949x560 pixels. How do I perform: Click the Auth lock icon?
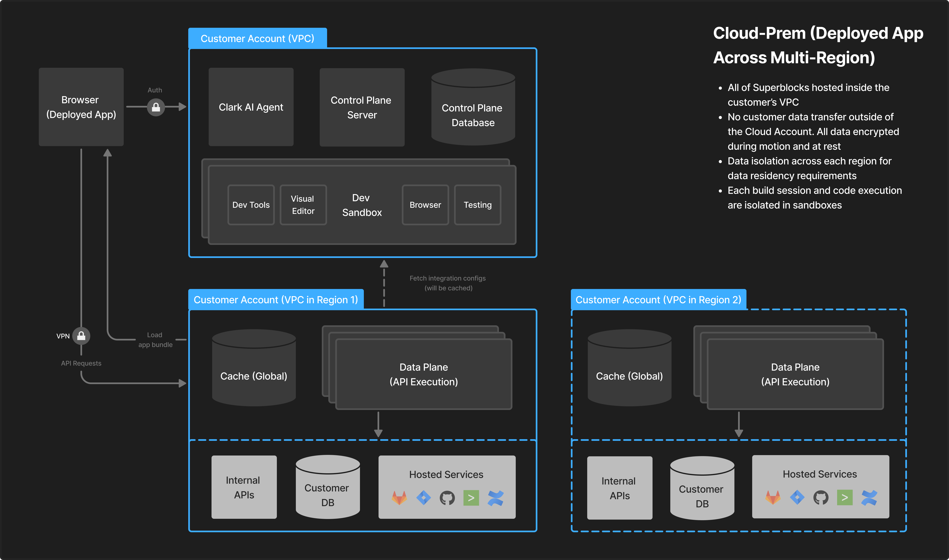tap(156, 108)
